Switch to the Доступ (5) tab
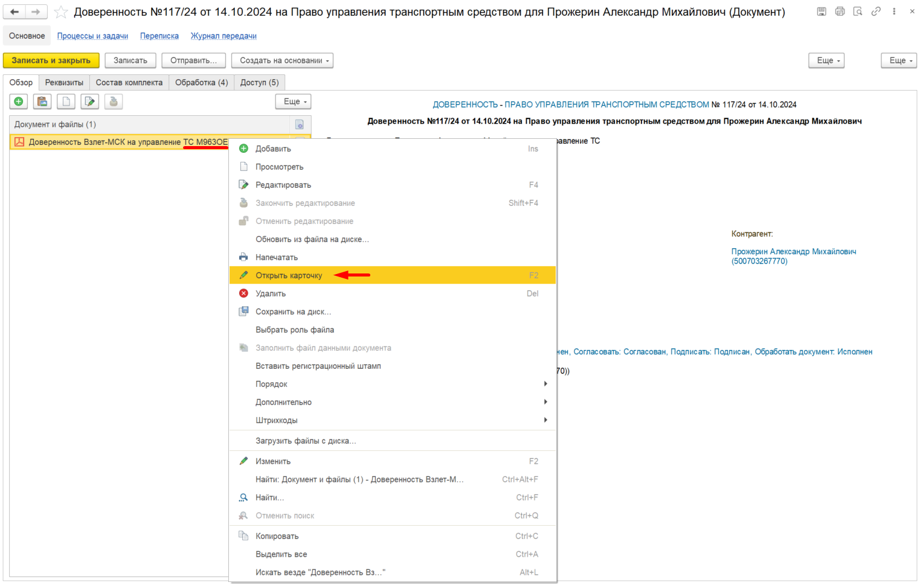This screenshot has height=588, width=923. click(259, 83)
